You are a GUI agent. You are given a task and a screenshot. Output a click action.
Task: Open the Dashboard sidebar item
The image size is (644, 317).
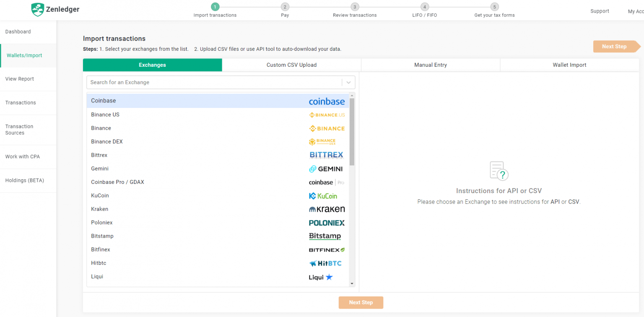pyautogui.click(x=18, y=31)
